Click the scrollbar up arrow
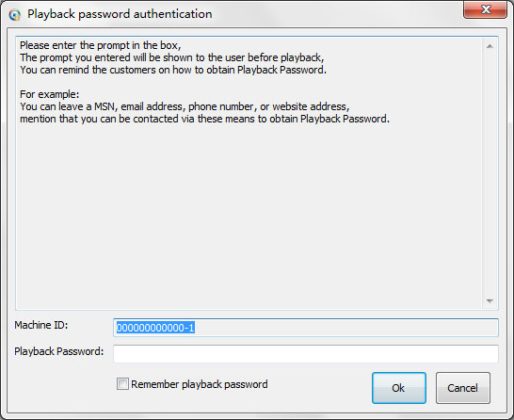The width and height of the screenshot is (514, 420). tap(490, 46)
